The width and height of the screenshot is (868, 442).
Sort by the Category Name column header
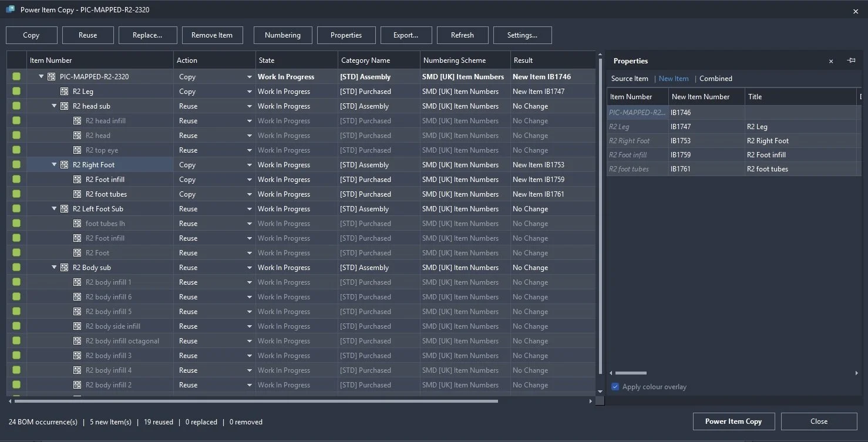[x=379, y=60]
